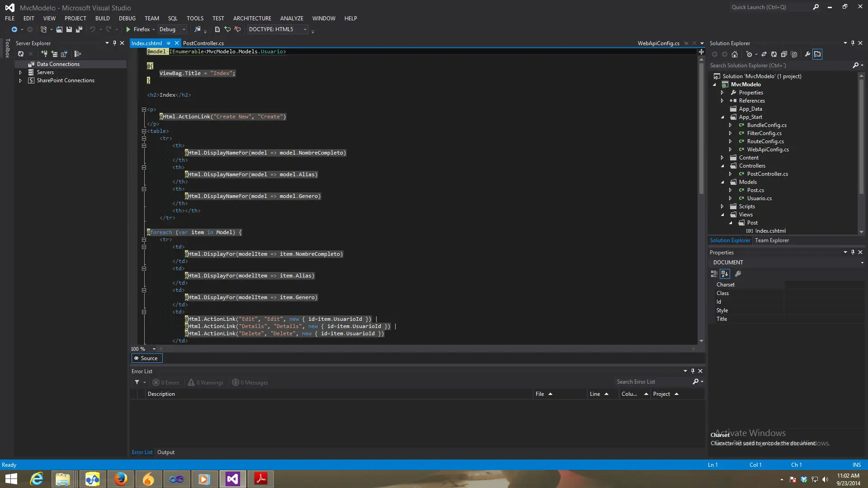The image size is (868, 488).
Task: Collapse all items in Solution Explorer
Action: pos(784,54)
